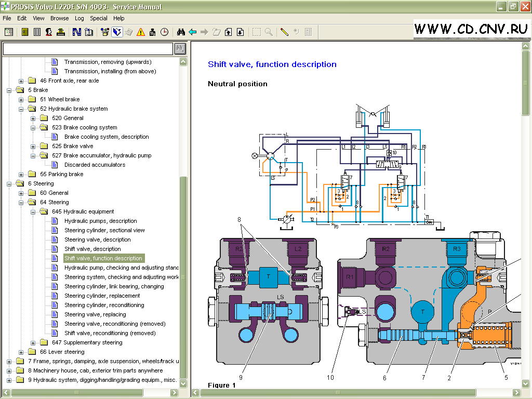
Task: Click the up arrow page icon
Action: click(x=229, y=32)
